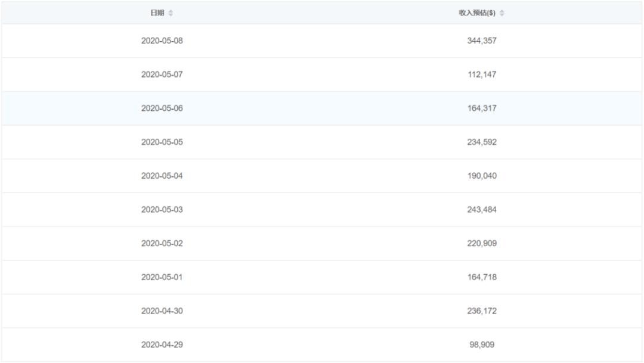Select the revenue value 98,909
Viewport: 644px width, 363px height.
pyautogui.click(x=482, y=345)
